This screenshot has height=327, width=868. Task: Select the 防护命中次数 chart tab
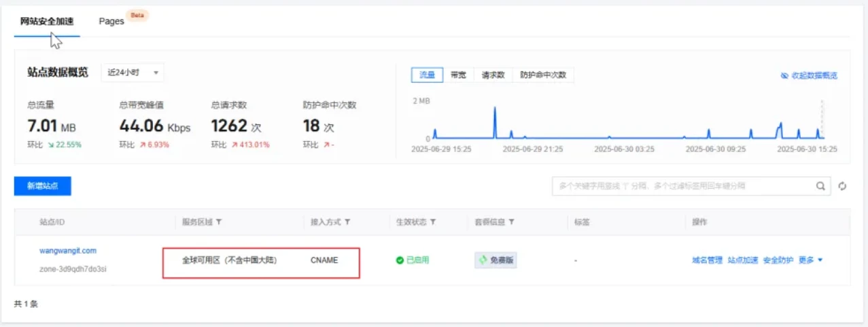(x=543, y=75)
